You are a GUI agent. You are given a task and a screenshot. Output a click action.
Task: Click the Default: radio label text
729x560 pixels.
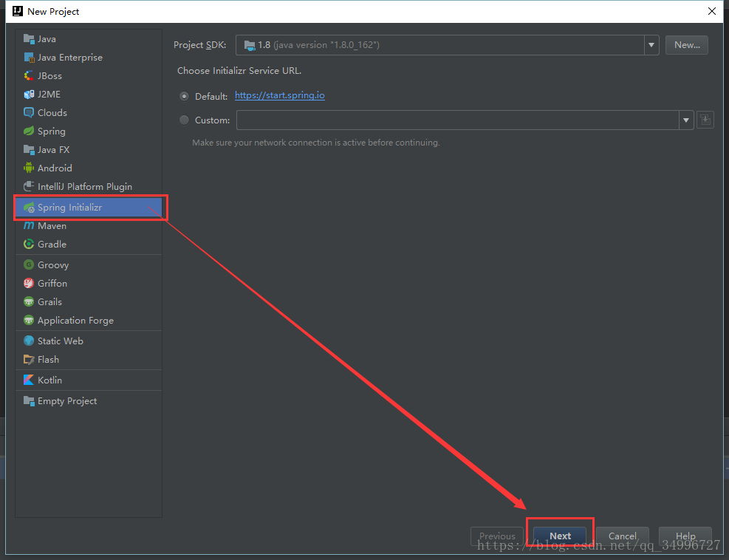(211, 96)
